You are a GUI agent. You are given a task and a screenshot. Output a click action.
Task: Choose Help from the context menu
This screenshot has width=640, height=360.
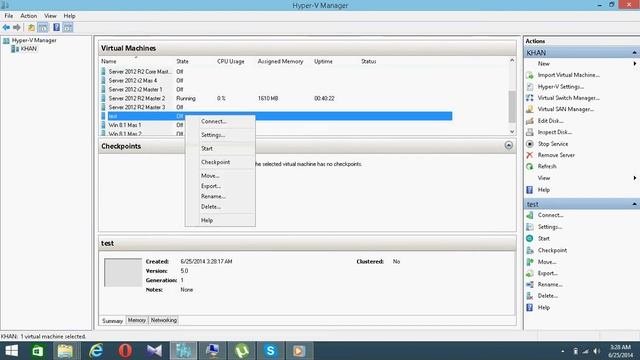pyautogui.click(x=220, y=220)
